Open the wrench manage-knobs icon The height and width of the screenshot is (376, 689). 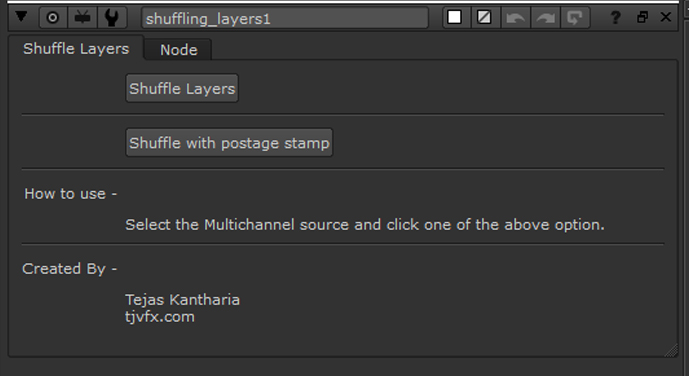tap(112, 18)
